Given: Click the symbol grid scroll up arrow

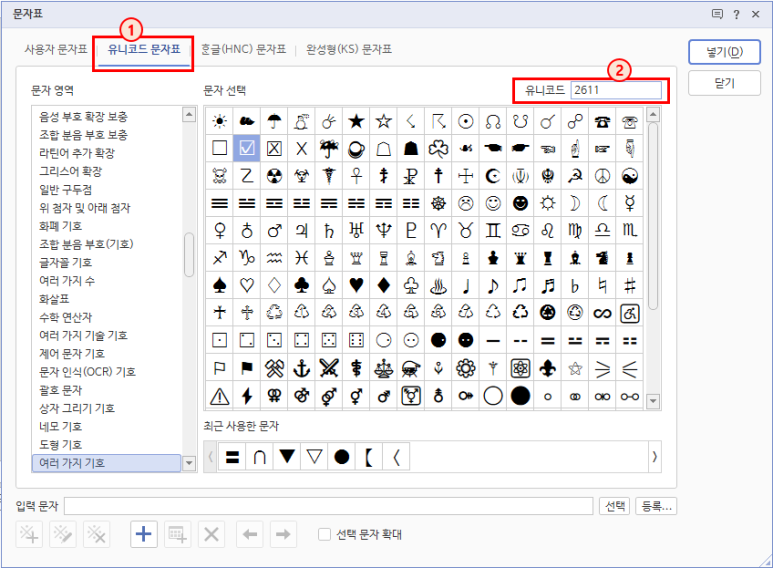Looking at the screenshot, I should pyautogui.click(x=653, y=115).
